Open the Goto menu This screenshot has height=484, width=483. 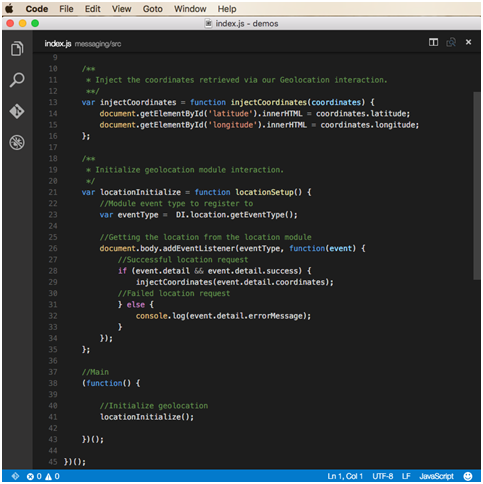(152, 9)
